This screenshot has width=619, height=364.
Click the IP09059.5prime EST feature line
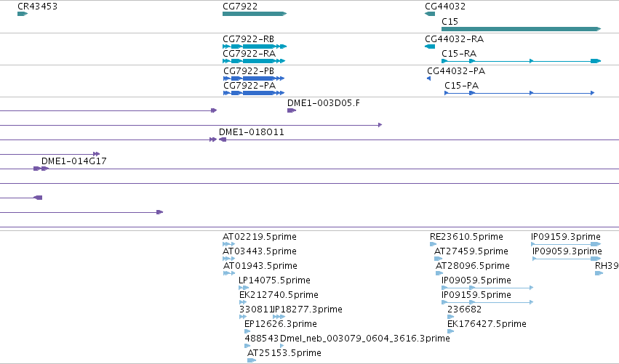point(487,288)
